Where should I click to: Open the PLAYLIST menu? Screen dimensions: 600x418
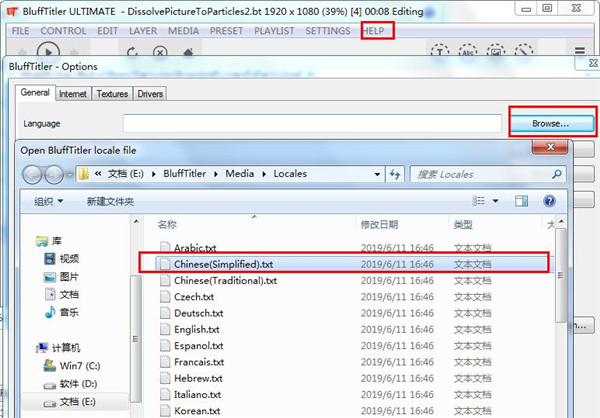274,31
